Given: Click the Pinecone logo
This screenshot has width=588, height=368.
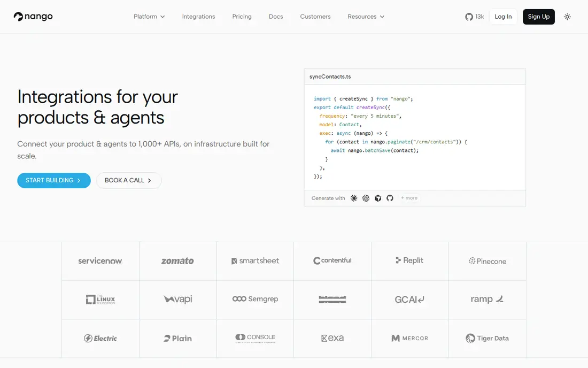Looking at the screenshot, I should [x=487, y=261].
